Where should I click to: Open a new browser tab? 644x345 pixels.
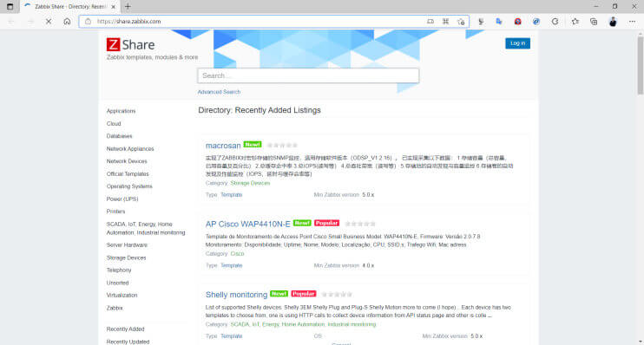pos(128,7)
